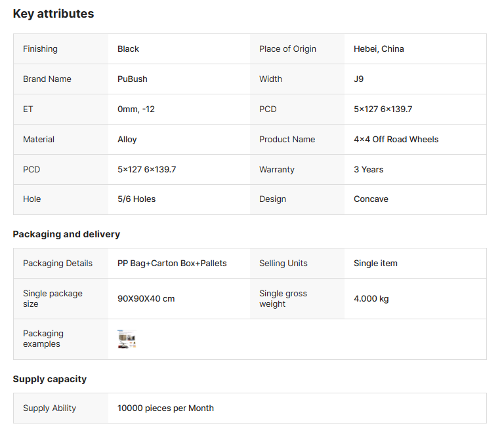Click the Place of Origin label
The height and width of the screenshot is (434, 504).
[x=287, y=49]
